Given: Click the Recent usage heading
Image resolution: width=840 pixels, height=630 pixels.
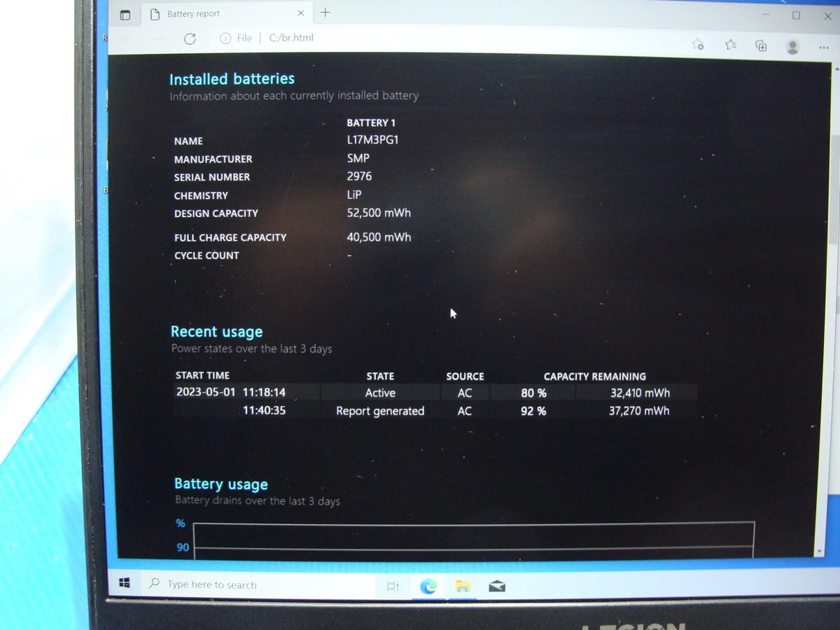Looking at the screenshot, I should click(x=216, y=332).
